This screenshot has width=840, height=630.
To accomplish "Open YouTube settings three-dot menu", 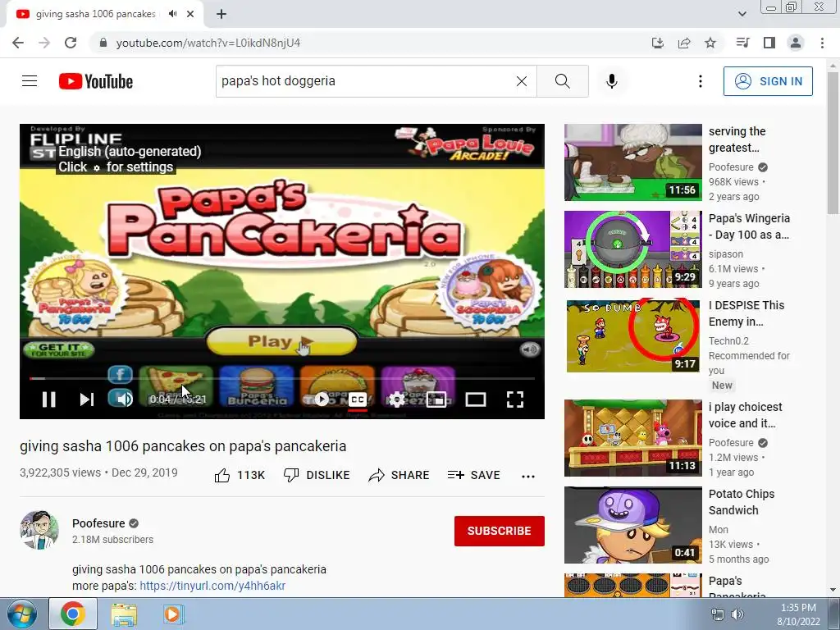I will [701, 81].
